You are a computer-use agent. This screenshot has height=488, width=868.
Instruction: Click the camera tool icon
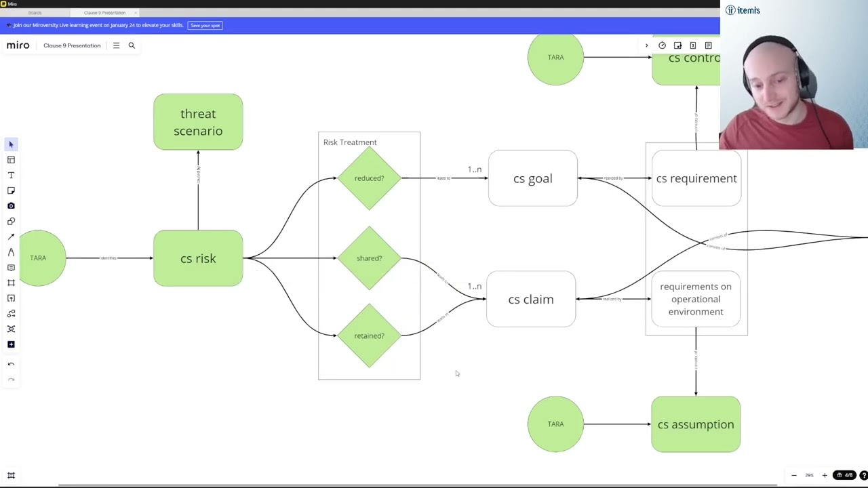click(x=11, y=206)
